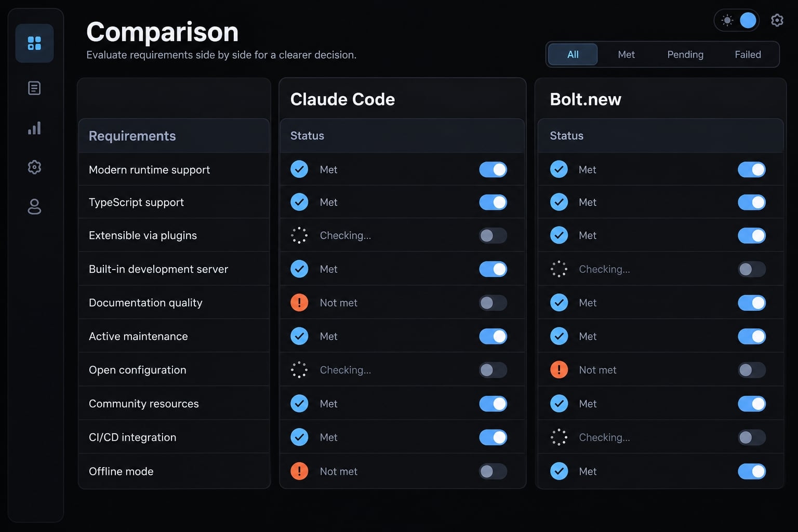Screen dimensions: 798x532
Task: Click the Bolt.new column heading
Action: tap(586, 99)
